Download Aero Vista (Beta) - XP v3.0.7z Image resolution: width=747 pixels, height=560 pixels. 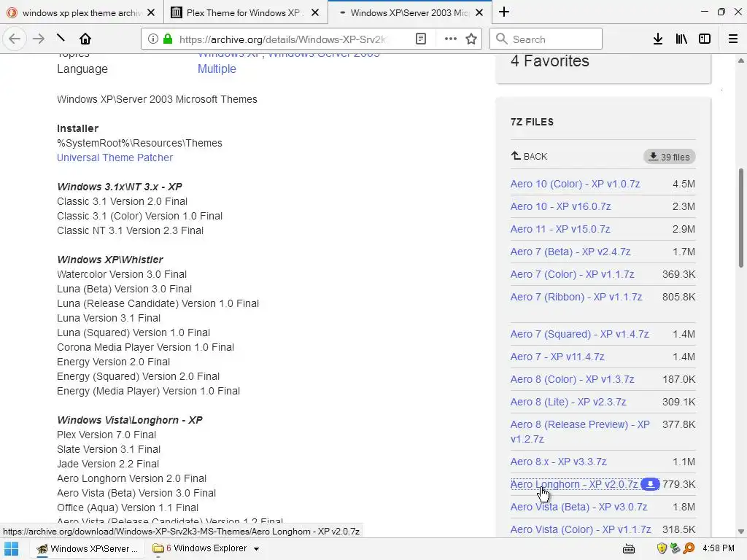578,507
